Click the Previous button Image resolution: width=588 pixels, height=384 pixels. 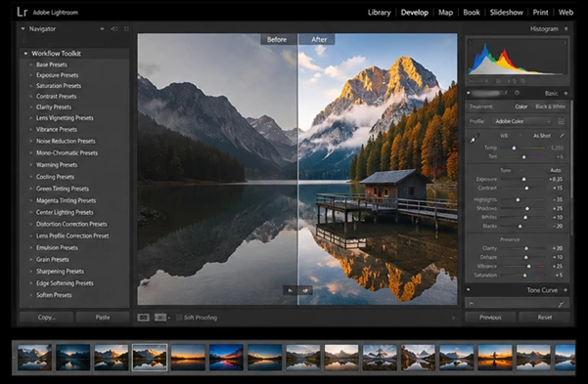(x=490, y=318)
